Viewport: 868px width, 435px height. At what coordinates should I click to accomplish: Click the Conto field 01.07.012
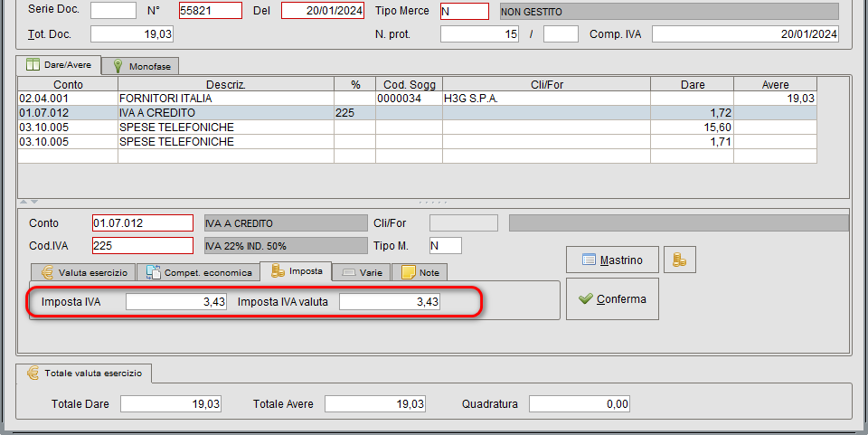coord(143,223)
